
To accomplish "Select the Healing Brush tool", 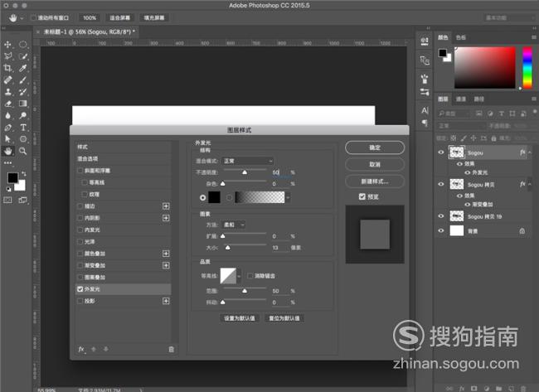I will pyautogui.click(x=7, y=80).
